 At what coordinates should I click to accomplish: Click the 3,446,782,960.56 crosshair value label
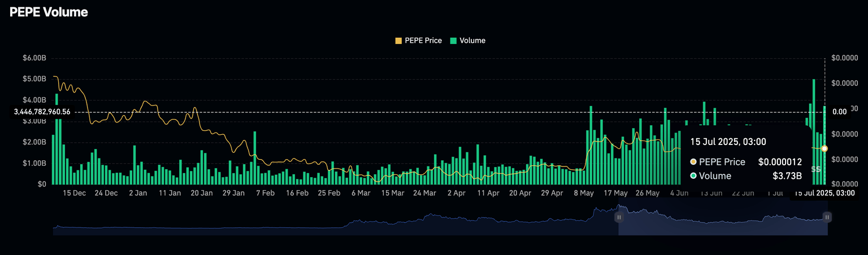42,112
